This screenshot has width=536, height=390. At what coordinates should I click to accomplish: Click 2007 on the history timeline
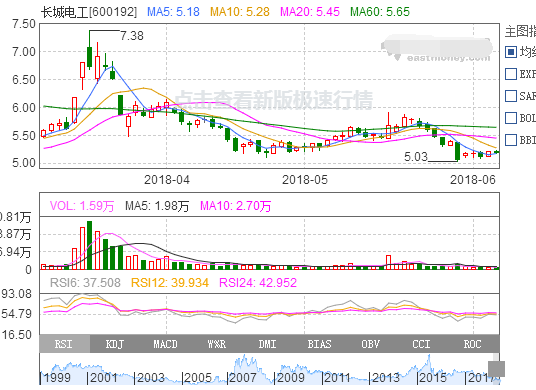[x=242, y=377]
